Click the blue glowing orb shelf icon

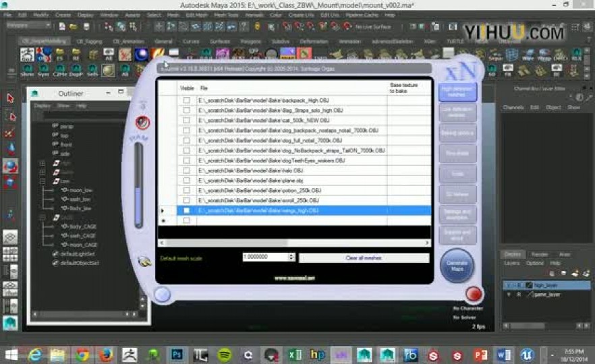pyautogui.click(x=141, y=54)
